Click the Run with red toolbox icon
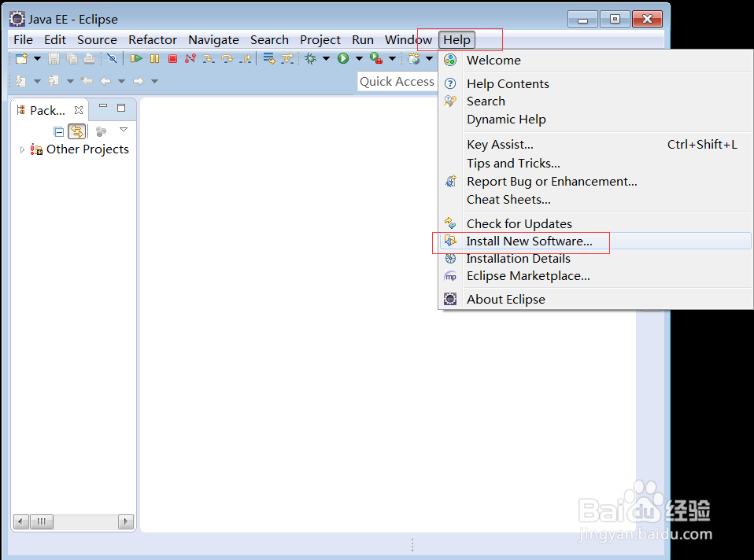The height and width of the screenshot is (560, 754). coord(376,59)
